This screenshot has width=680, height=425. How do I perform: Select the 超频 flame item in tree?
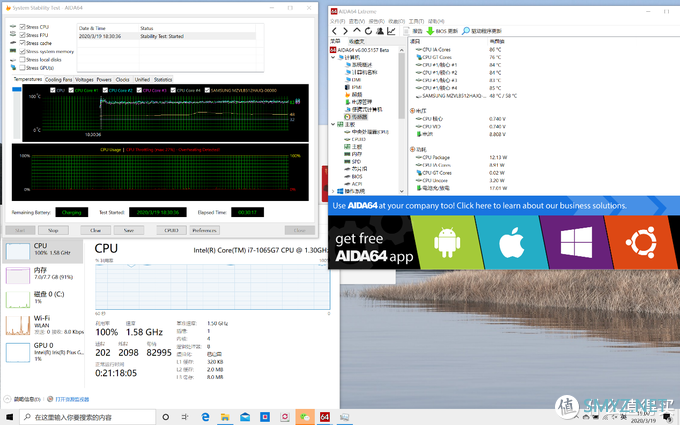point(353,94)
